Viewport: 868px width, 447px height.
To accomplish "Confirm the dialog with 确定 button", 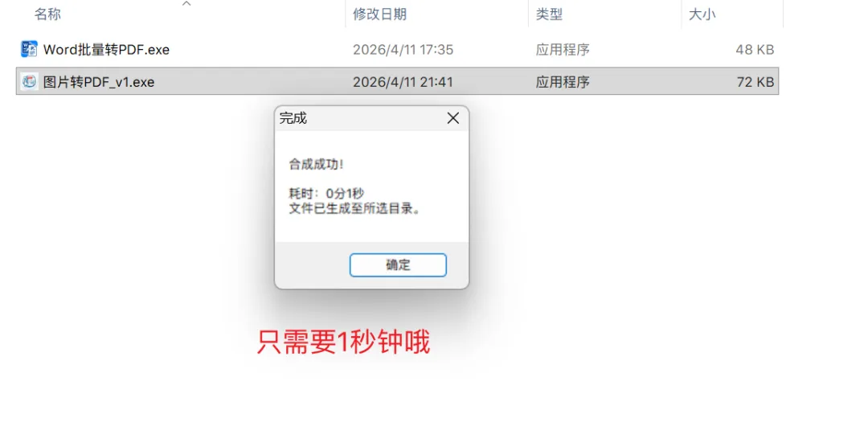I will click(x=398, y=265).
